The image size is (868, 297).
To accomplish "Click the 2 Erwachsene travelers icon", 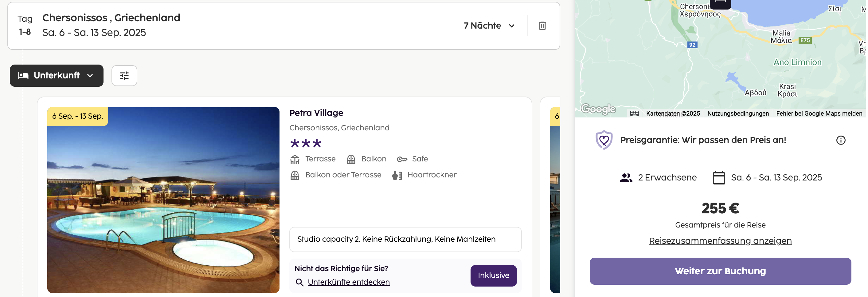I will click(626, 178).
